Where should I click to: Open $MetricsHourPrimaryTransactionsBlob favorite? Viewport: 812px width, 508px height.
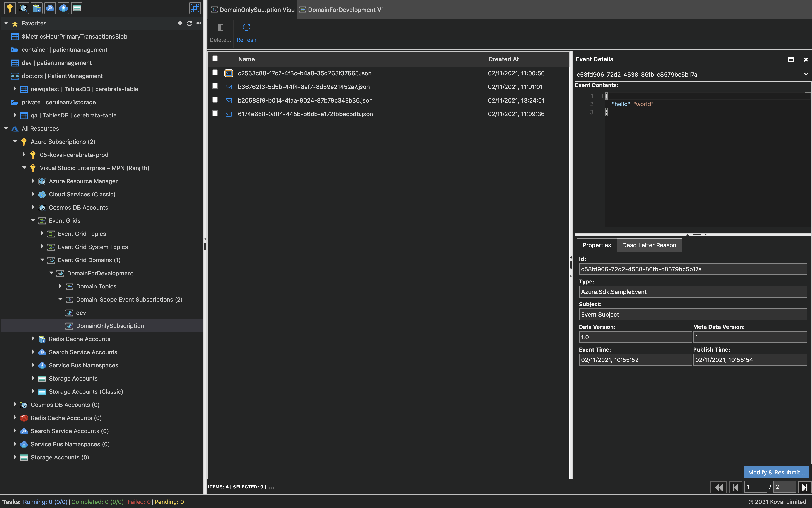(75, 37)
